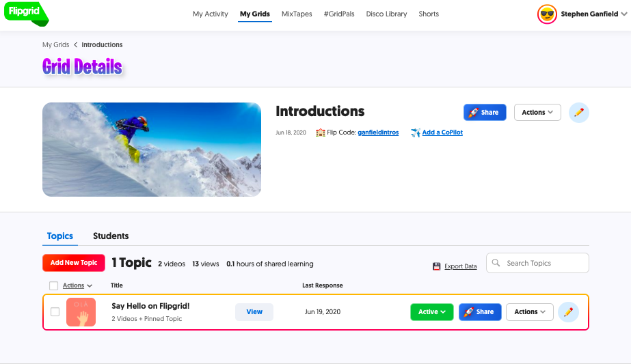Click the skier grid cover image
The image size is (631, 364).
[x=152, y=150]
